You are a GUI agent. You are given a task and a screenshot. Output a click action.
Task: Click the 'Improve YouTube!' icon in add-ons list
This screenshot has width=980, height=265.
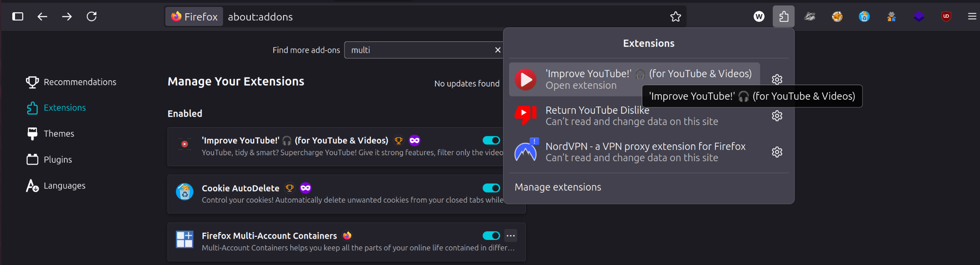tap(184, 144)
